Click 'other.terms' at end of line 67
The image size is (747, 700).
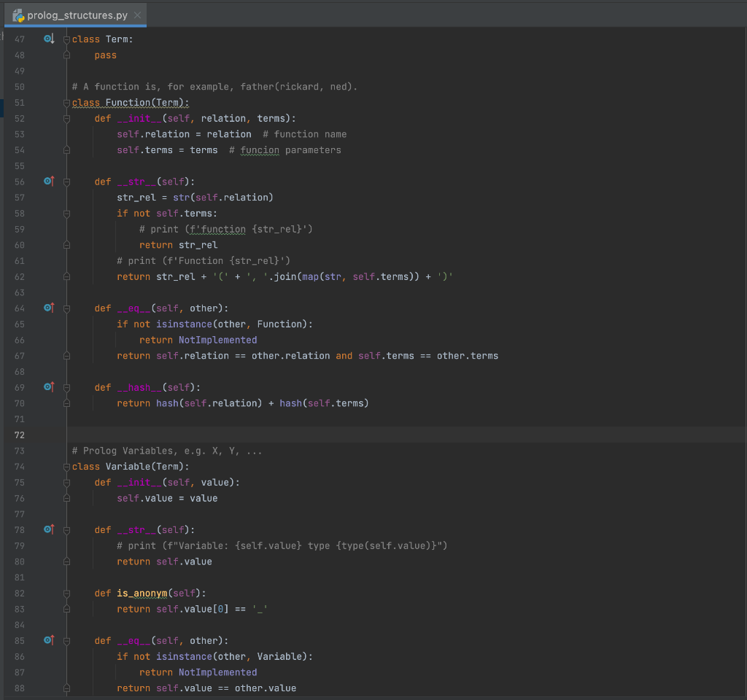click(468, 356)
